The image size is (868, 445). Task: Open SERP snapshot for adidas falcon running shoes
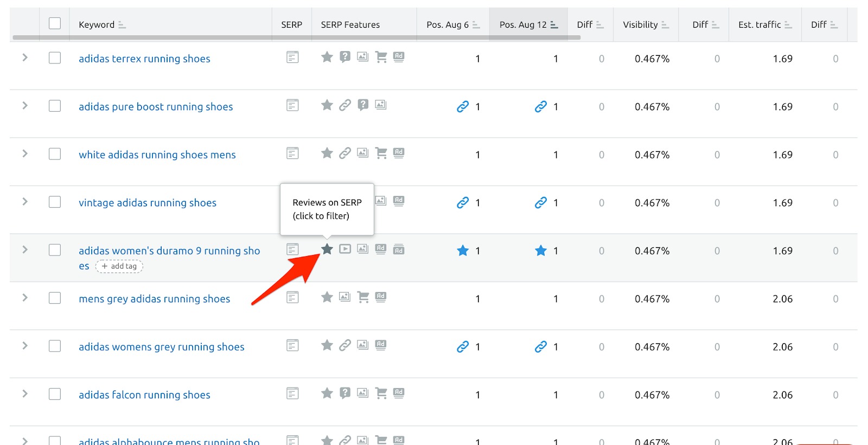click(292, 393)
